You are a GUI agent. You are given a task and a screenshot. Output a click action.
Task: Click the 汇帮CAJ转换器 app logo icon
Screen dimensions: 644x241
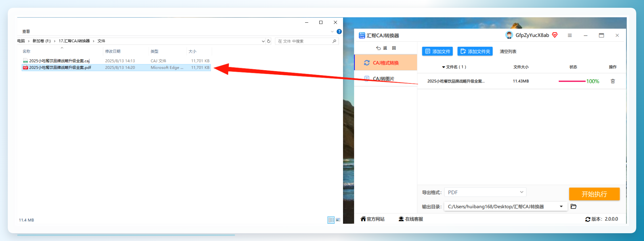coord(362,35)
